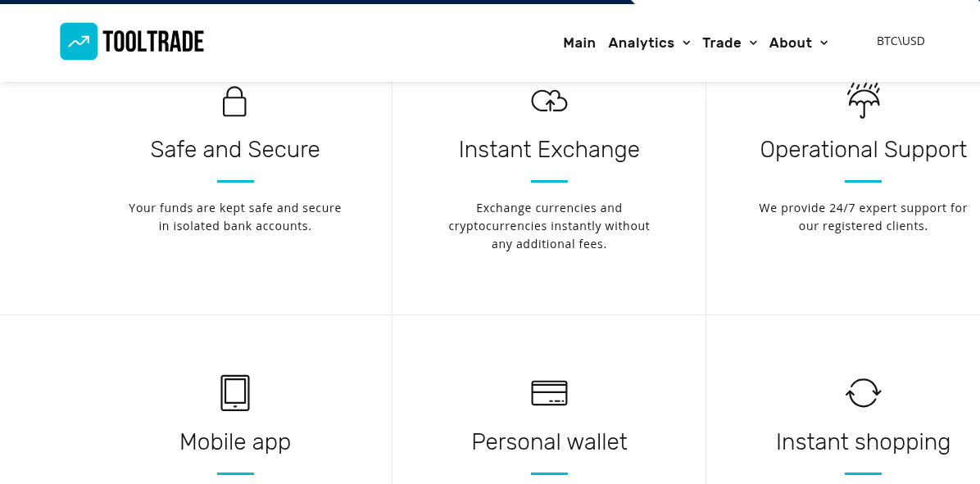980x484 pixels.
Task: Click the BTC\USD ticker link
Action: point(901,41)
